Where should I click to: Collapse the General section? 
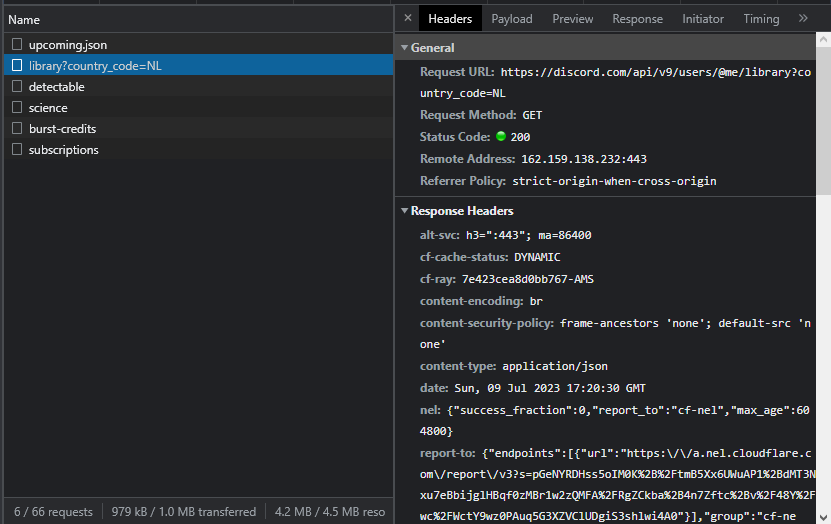point(405,48)
